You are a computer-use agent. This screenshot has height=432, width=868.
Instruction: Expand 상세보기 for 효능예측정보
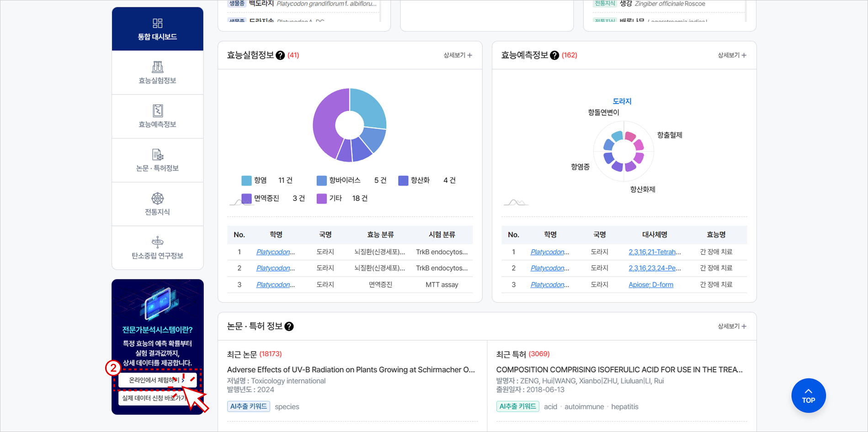point(731,55)
